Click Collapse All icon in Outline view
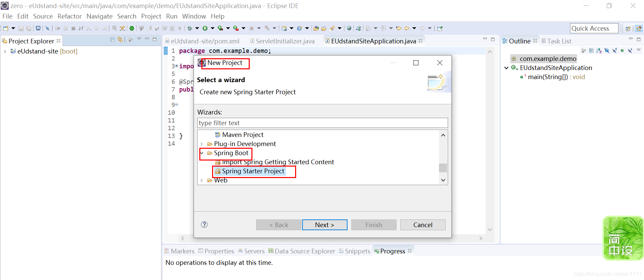644x280 pixels. [591, 50]
